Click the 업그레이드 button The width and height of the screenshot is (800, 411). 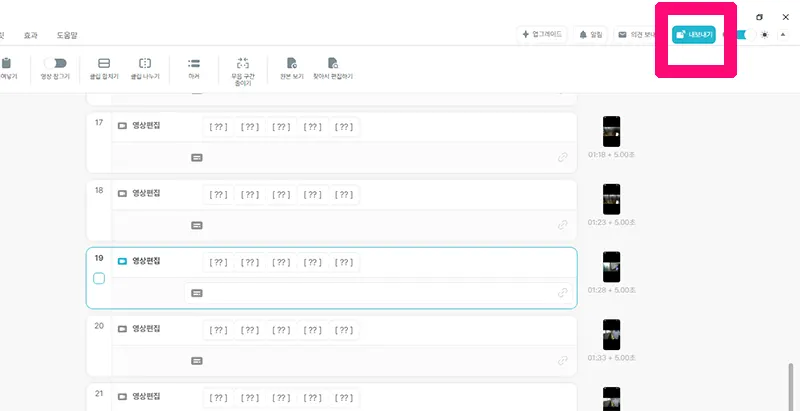[542, 35]
